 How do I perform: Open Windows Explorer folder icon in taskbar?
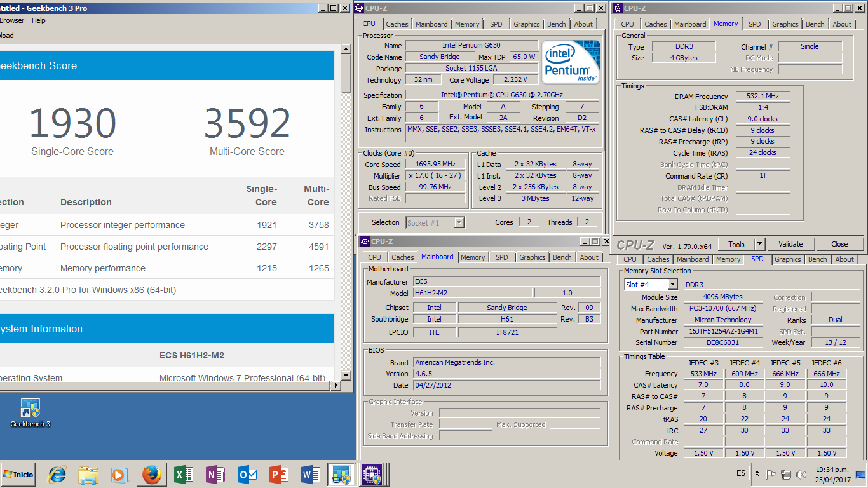88,475
